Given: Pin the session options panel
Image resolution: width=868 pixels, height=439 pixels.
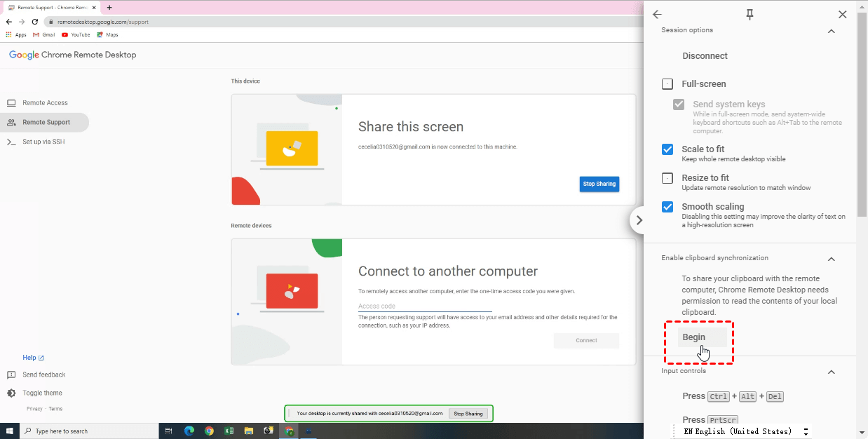Looking at the screenshot, I should [x=750, y=15].
